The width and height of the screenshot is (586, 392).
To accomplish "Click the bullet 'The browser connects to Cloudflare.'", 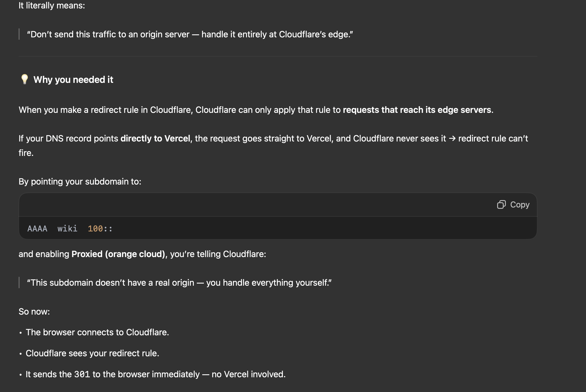I will click(97, 332).
